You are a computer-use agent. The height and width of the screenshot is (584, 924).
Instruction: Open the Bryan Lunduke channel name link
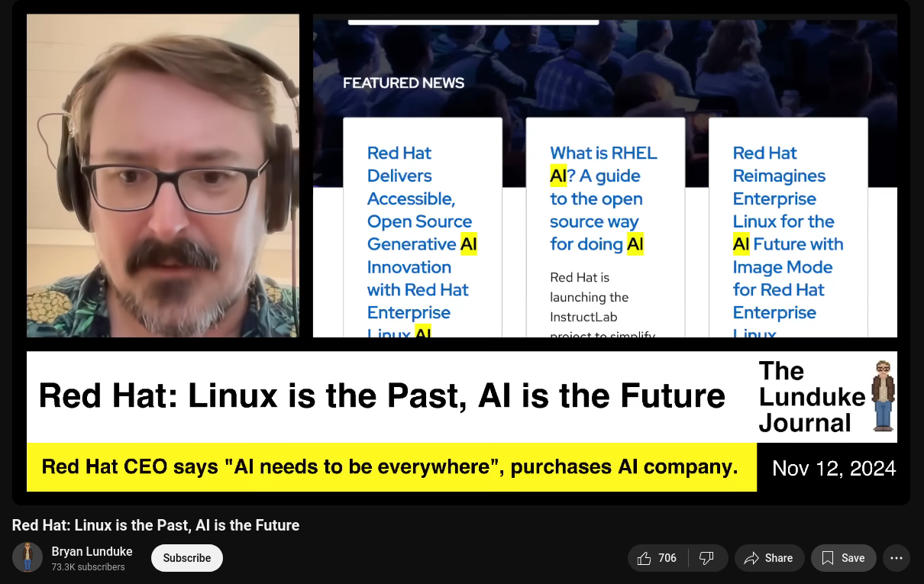coord(92,551)
